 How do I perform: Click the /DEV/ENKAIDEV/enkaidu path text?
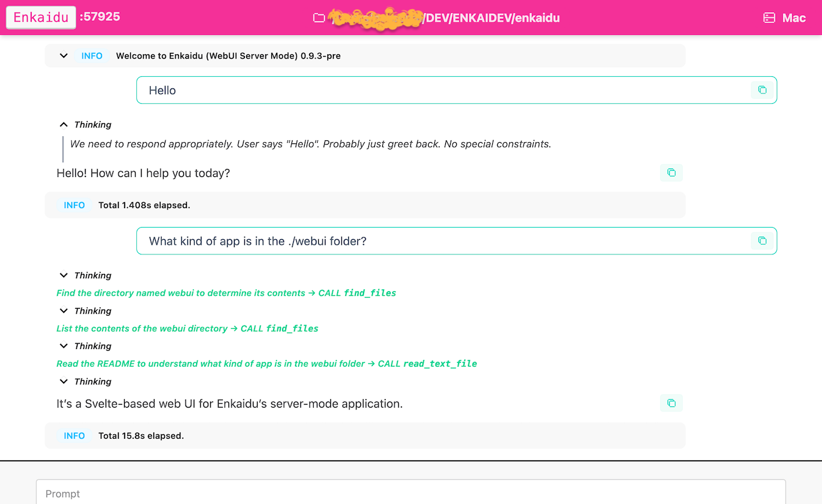click(x=492, y=18)
